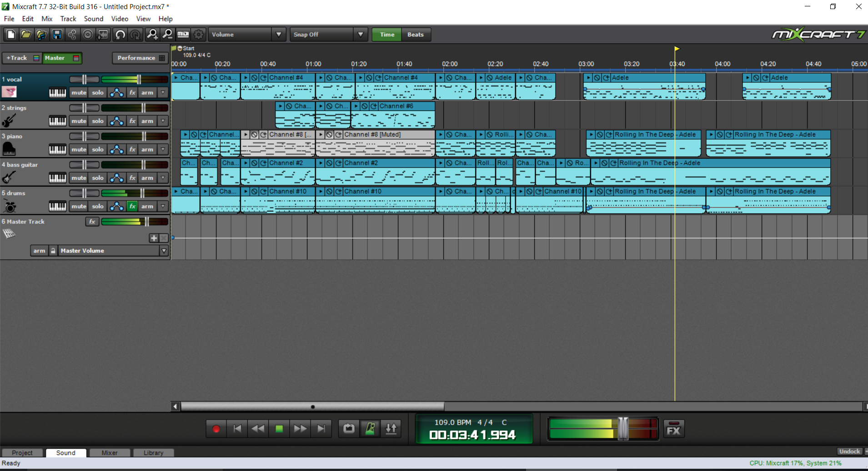
Task: Create a new project with the blank page icon
Action: (x=11, y=35)
